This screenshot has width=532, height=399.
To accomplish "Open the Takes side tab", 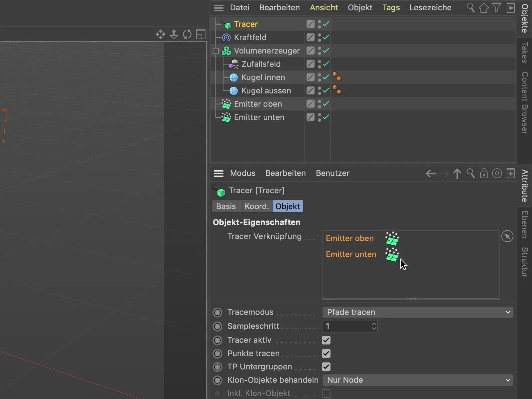I will [x=525, y=53].
